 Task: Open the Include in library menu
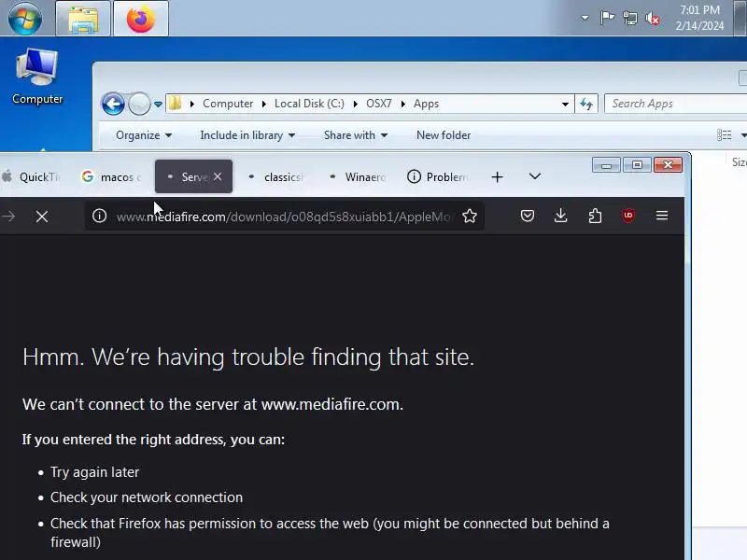click(x=247, y=135)
